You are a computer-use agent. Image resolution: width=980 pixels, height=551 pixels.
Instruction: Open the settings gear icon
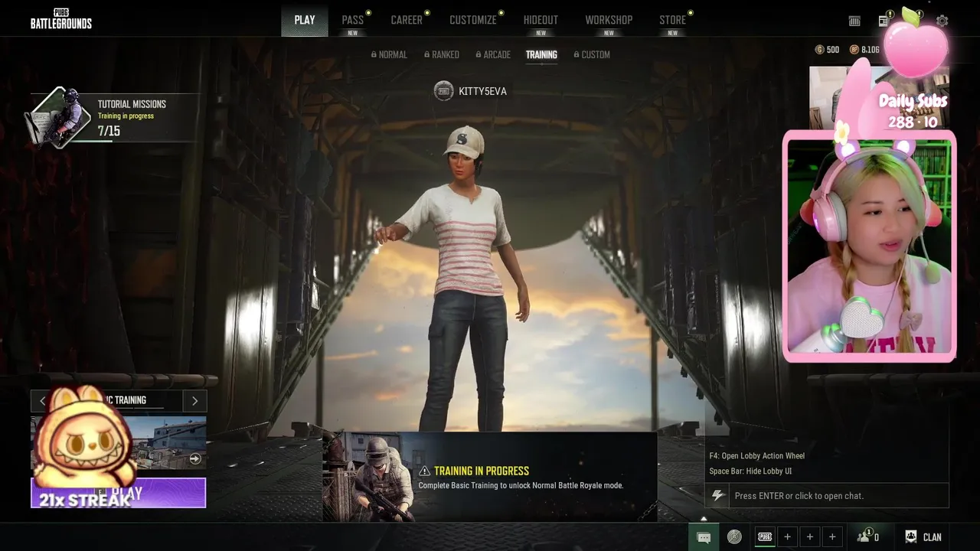point(942,21)
